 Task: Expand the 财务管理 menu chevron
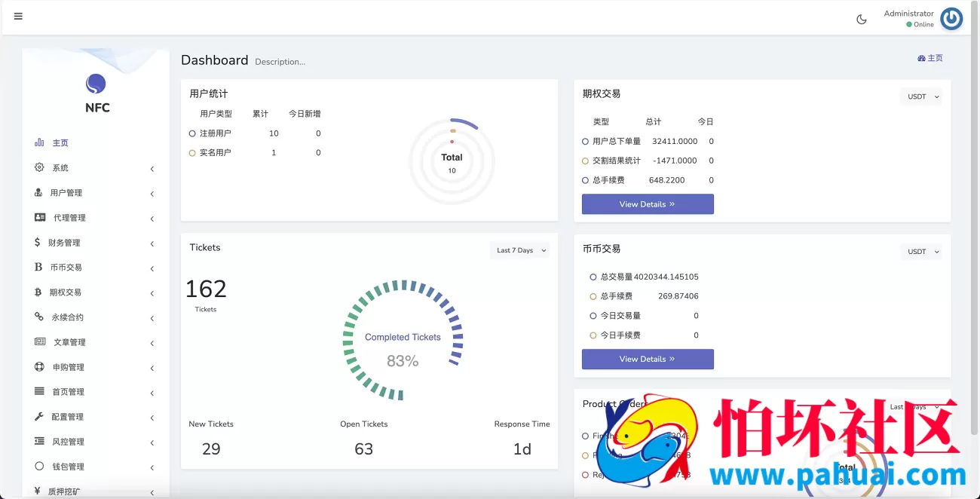coord(152,243)
